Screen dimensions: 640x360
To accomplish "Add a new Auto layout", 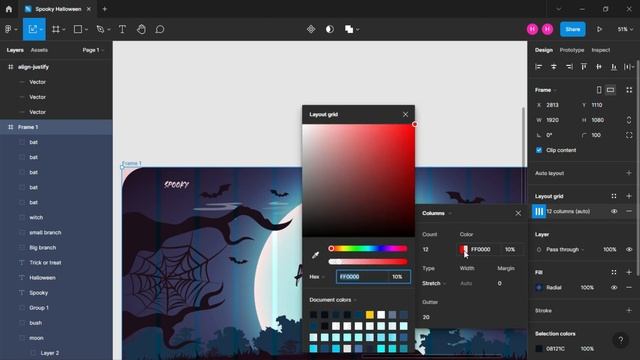I will pos(629,173).
